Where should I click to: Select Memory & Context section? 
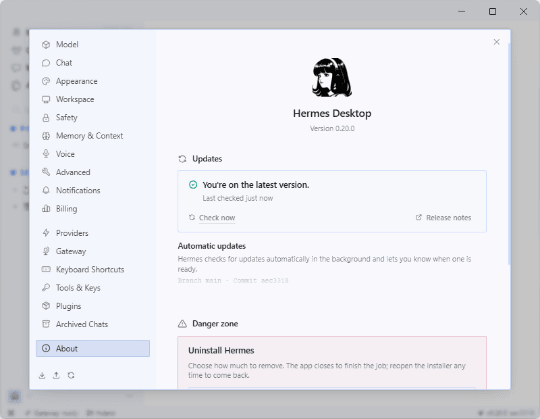point(93,136)
